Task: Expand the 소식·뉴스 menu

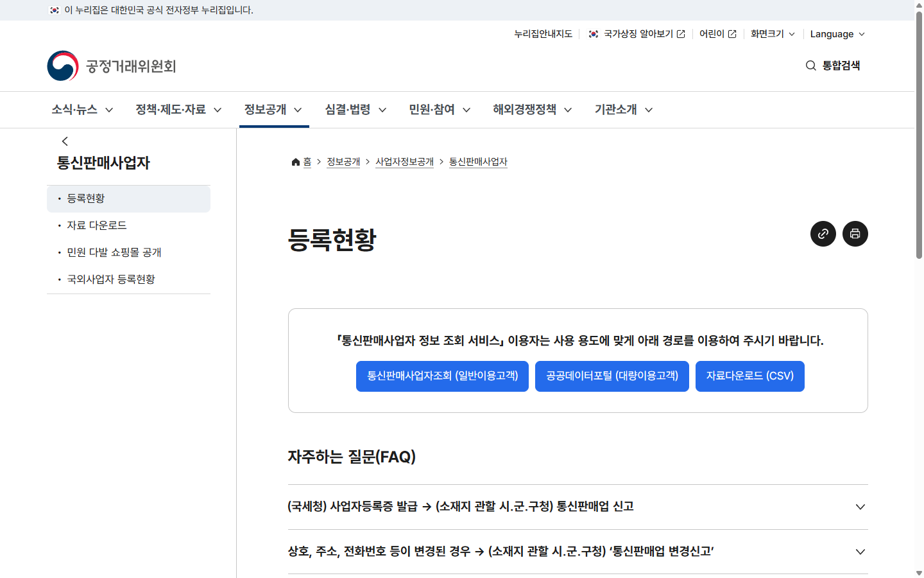Action: point(82,110)
